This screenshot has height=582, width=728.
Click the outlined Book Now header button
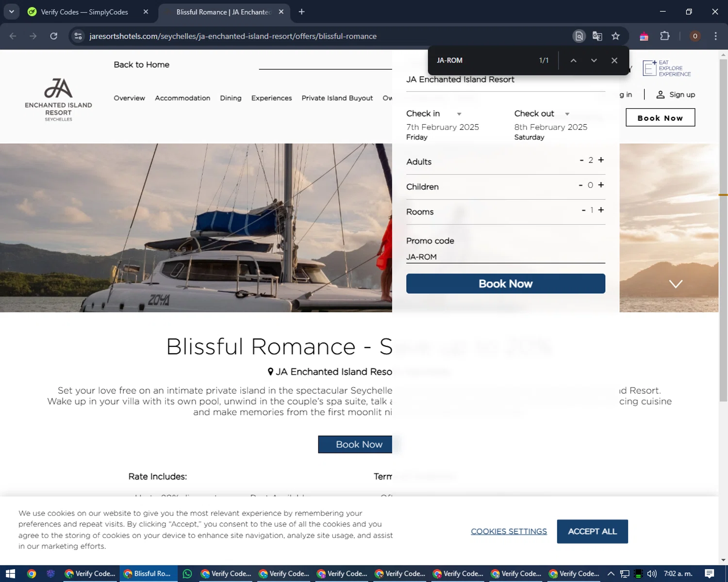(660, 117)
